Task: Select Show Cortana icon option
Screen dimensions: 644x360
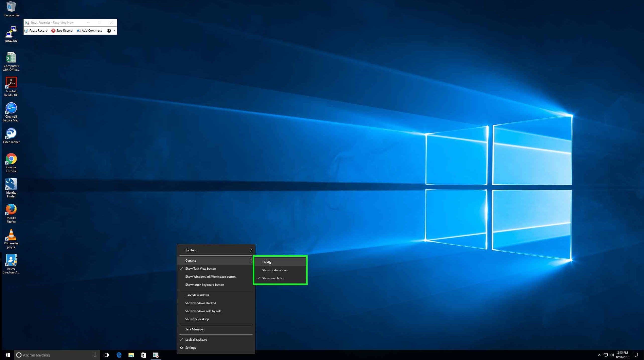Action: click(274, 270)
